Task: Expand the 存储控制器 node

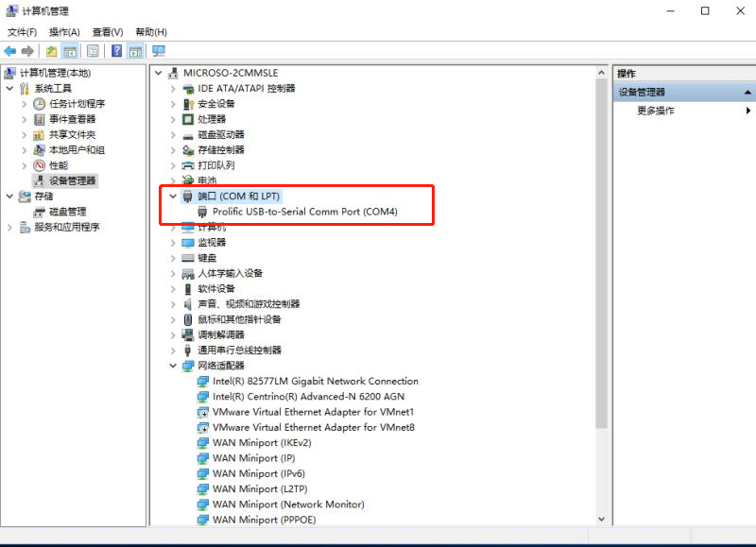Action: pos(173,150)
